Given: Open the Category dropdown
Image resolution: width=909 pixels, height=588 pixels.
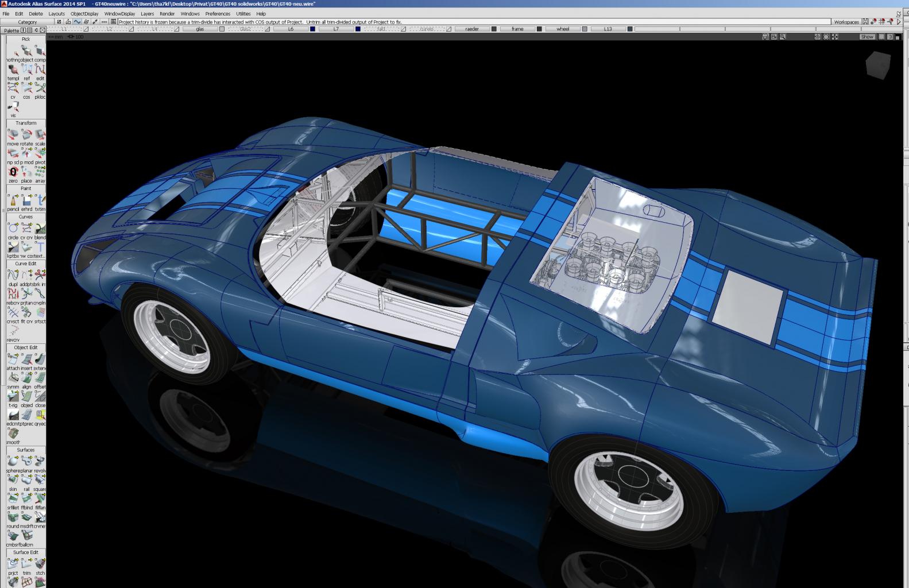Looking at the screenshot, I should (x=28, y=22).
